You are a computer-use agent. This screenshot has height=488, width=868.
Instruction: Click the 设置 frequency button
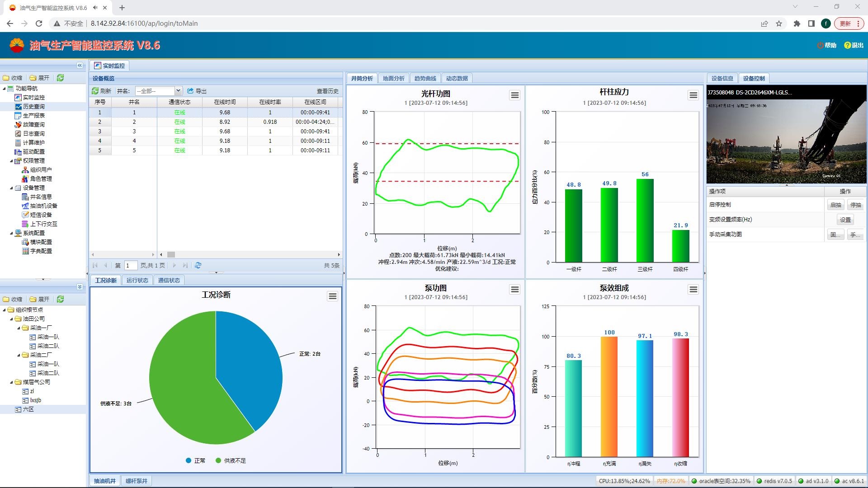845,220
